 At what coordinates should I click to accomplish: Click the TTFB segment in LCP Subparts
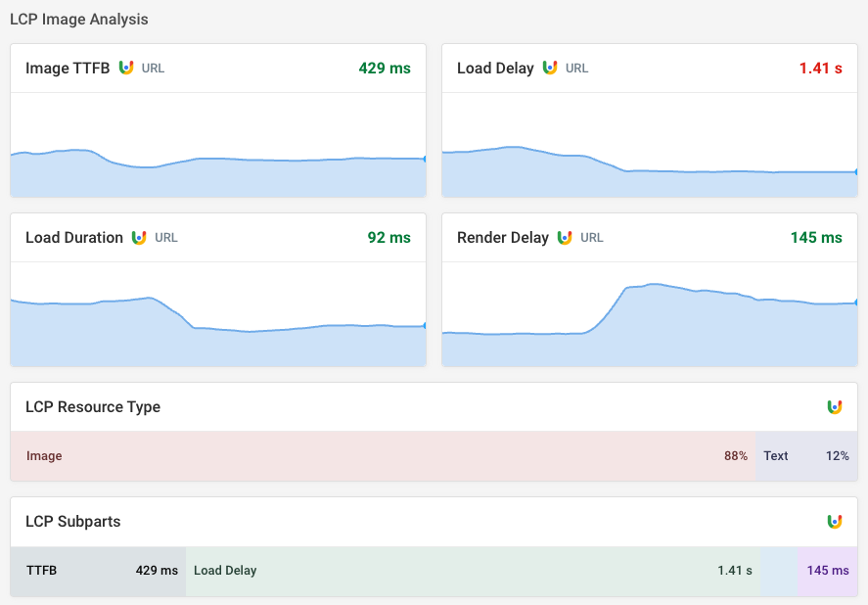point(98,571)
